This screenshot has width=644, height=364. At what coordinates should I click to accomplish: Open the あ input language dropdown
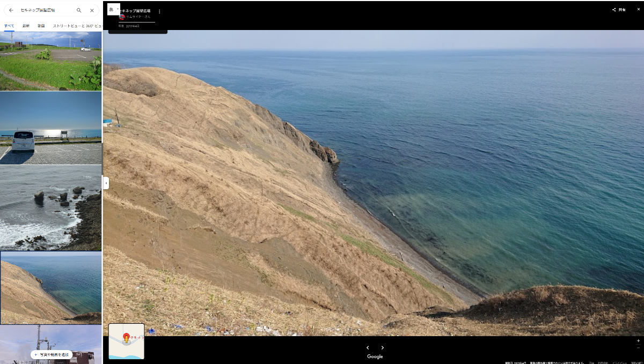coord(114,10)
